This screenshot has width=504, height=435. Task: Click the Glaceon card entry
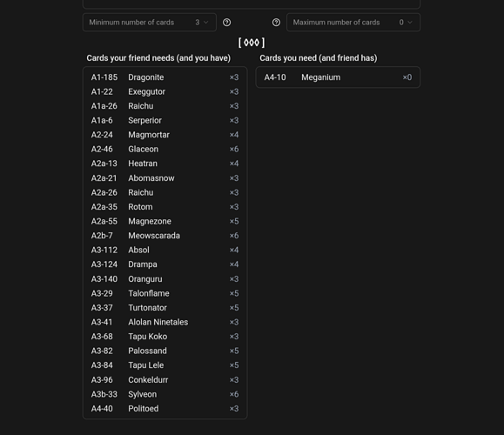pos(165,150)
